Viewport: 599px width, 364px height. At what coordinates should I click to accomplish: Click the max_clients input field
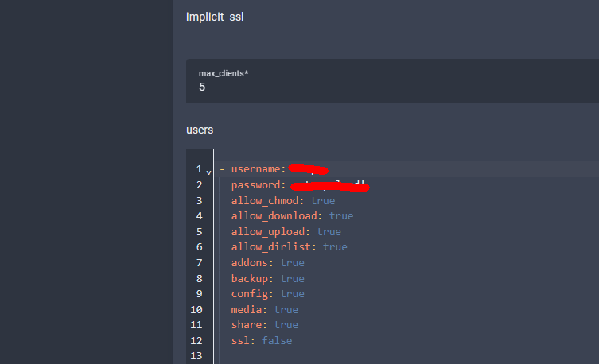(390, 87)
